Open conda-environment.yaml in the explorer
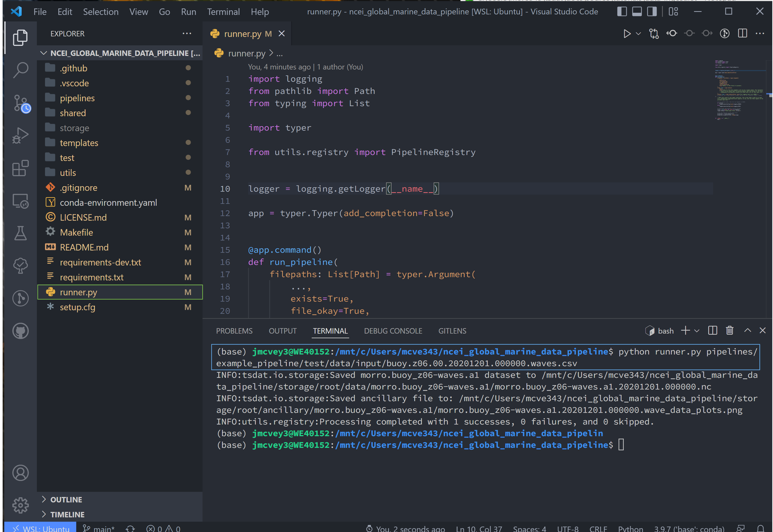Image resolution: width=773 pixels, height=532 pixels. point(120,202)
